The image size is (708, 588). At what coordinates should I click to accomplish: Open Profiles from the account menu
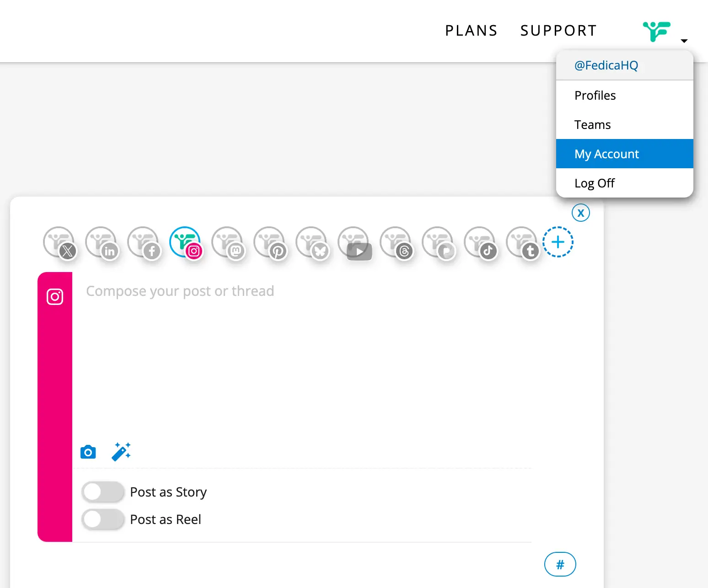coord(595,96)
